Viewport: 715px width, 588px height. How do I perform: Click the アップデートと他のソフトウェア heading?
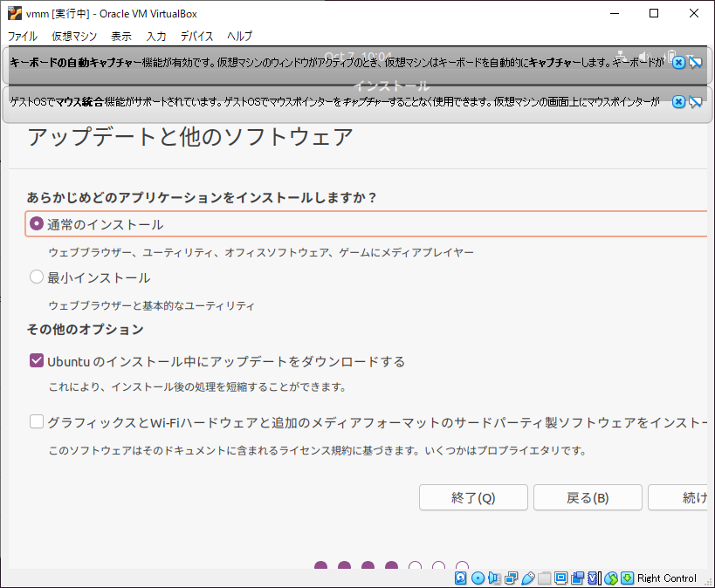(190, 137)
